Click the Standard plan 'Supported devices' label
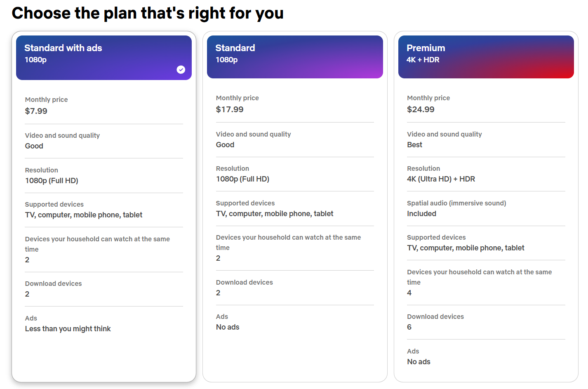This screenshot has width=588, height=389. (x=245, y=203)
